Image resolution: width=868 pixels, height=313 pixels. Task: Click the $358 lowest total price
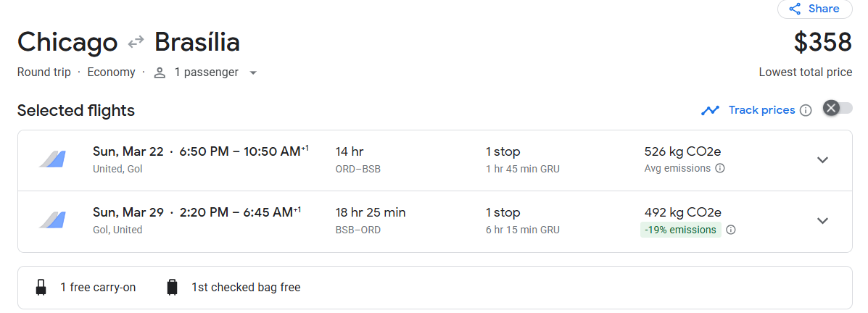click(x=822, y=43)
